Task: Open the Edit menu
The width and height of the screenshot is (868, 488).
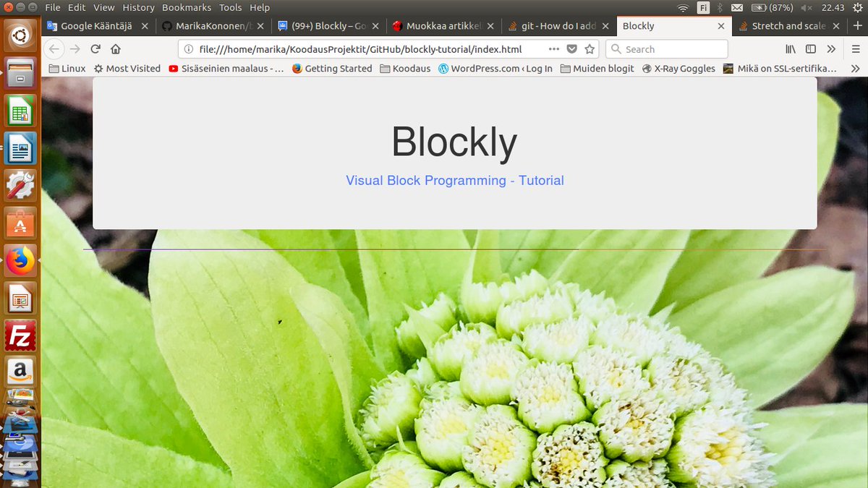Action: [x=77, y=7]
